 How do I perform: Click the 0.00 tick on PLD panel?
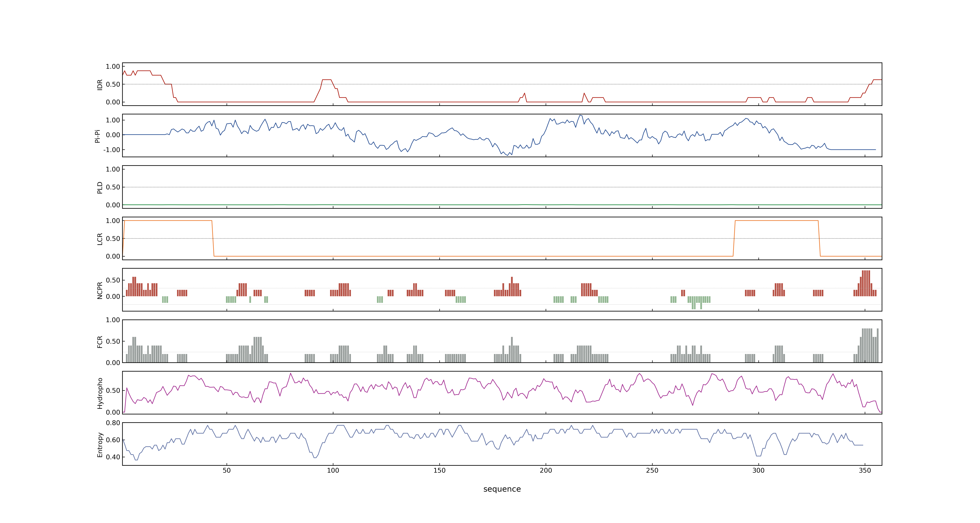[x=113, y=205]
